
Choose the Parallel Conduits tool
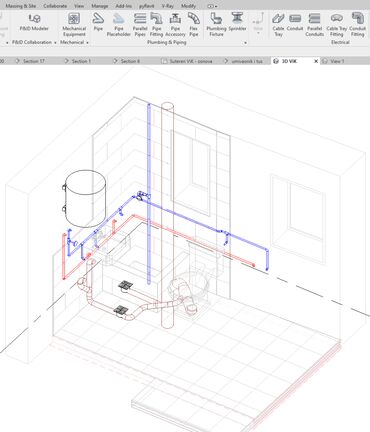pos(314,25)
